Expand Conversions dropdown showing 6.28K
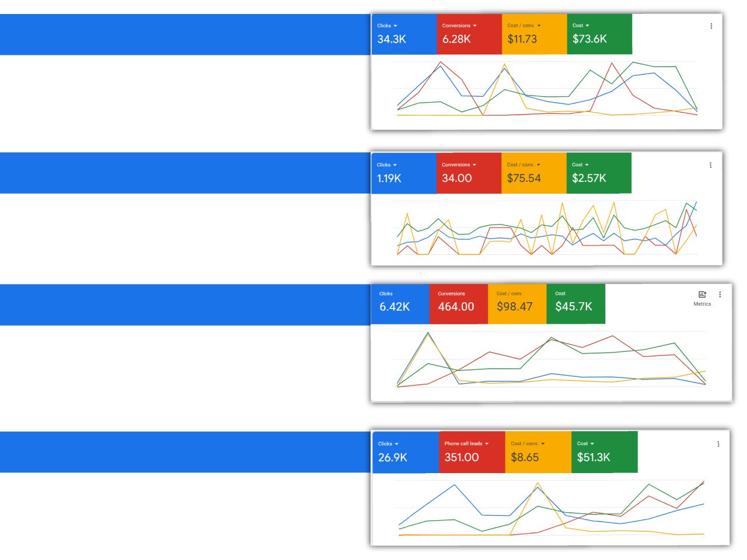 point(459,26)
